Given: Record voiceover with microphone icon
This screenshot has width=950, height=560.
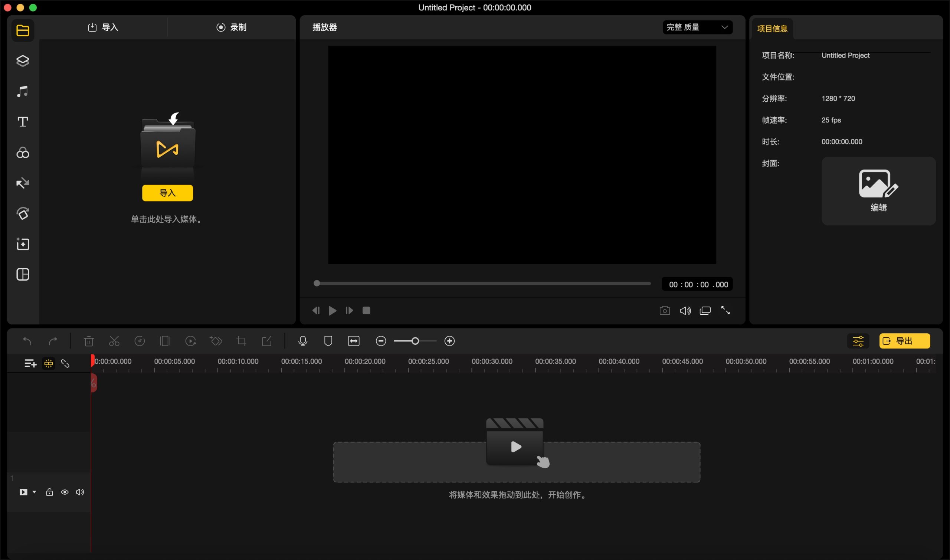Looking at the screenshot, I should (302, 341).
